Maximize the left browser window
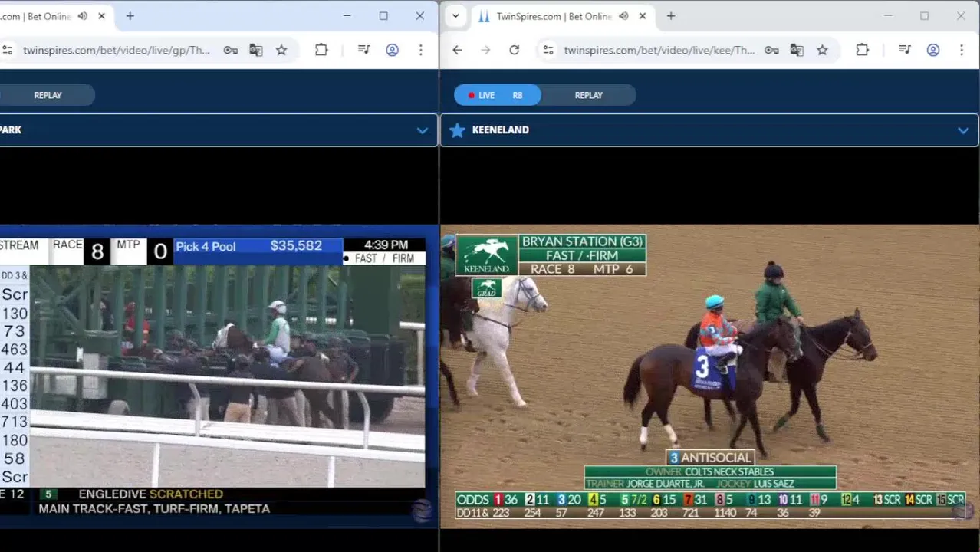This screenshot has width=980, height=552. tap(383, 16)
